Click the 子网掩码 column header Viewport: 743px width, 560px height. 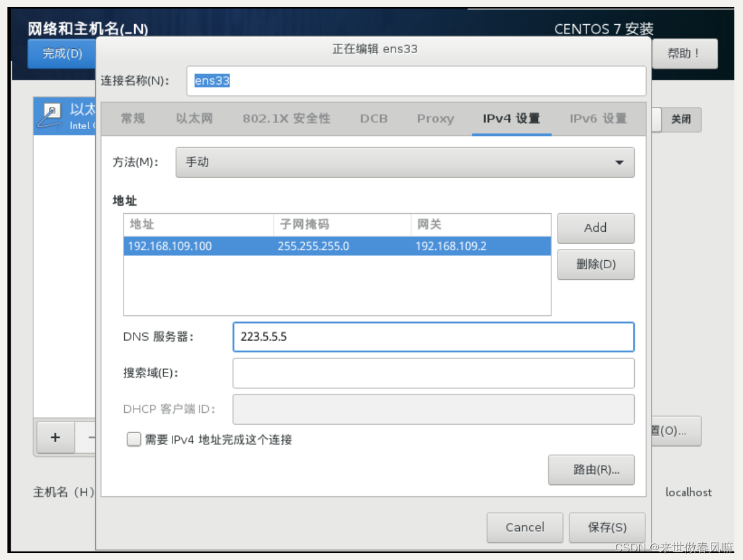coord(342,225)
